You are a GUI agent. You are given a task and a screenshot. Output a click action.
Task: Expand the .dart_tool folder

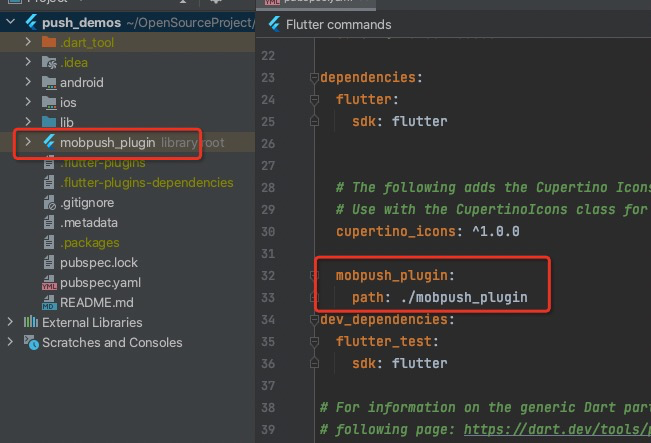28,42
